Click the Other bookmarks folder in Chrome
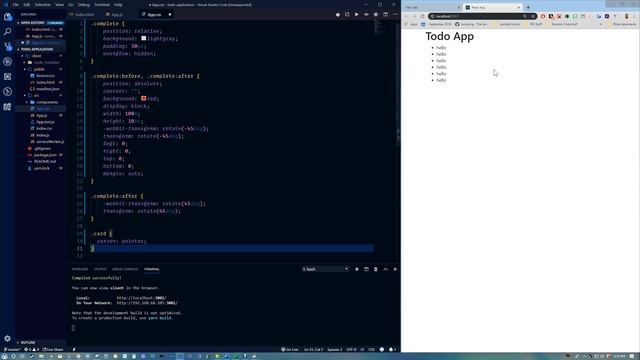 [623, 24]
